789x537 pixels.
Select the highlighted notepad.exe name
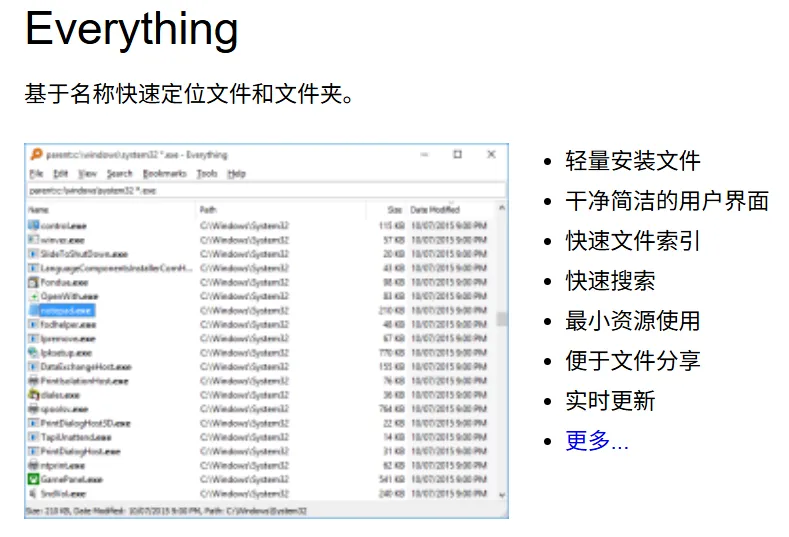66,311
